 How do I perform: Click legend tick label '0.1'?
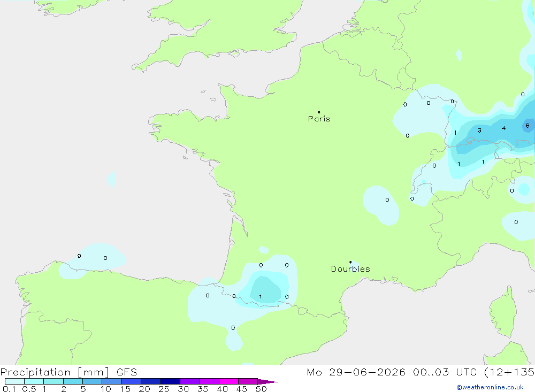9,389
